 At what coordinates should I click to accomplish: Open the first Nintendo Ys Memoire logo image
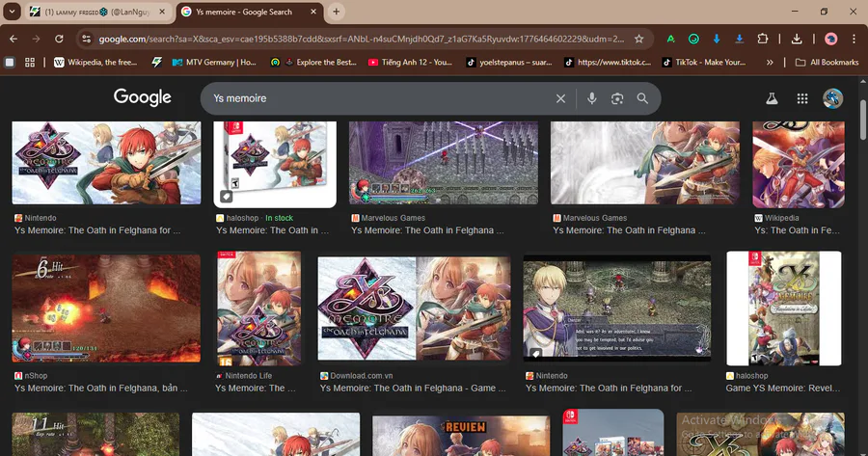point(106,163)
